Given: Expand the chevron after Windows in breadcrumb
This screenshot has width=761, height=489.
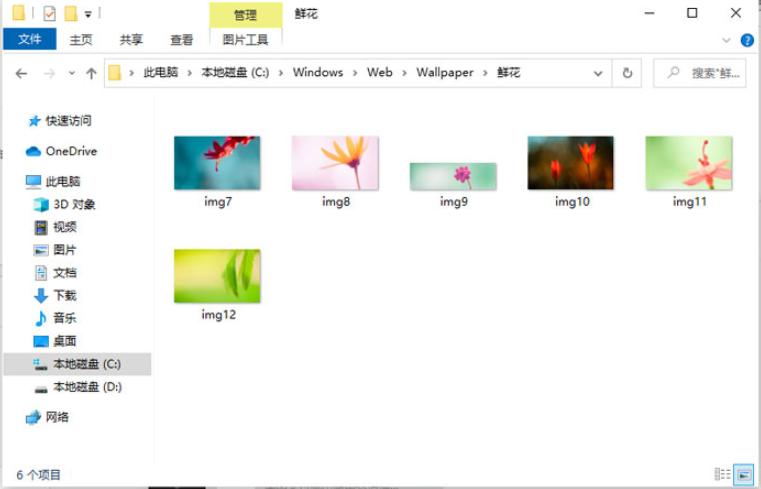Looking at the screenshot, I should (x=355, y=73).
